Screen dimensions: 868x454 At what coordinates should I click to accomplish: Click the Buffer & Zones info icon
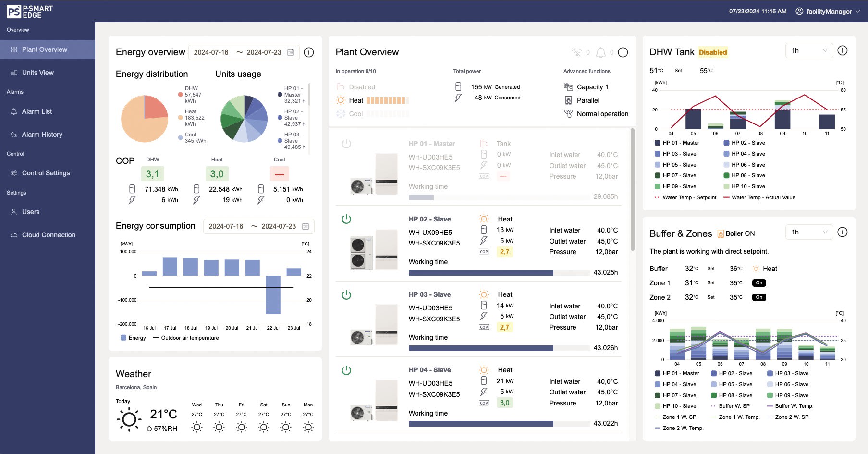(x=842, y=232)
